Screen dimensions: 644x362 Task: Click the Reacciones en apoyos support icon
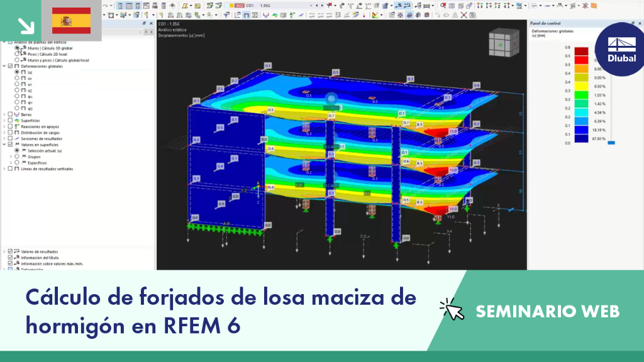(x=17, y=126)
